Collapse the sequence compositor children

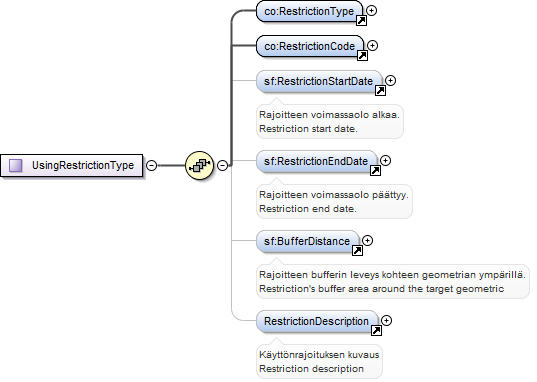(x=223, y=165)
